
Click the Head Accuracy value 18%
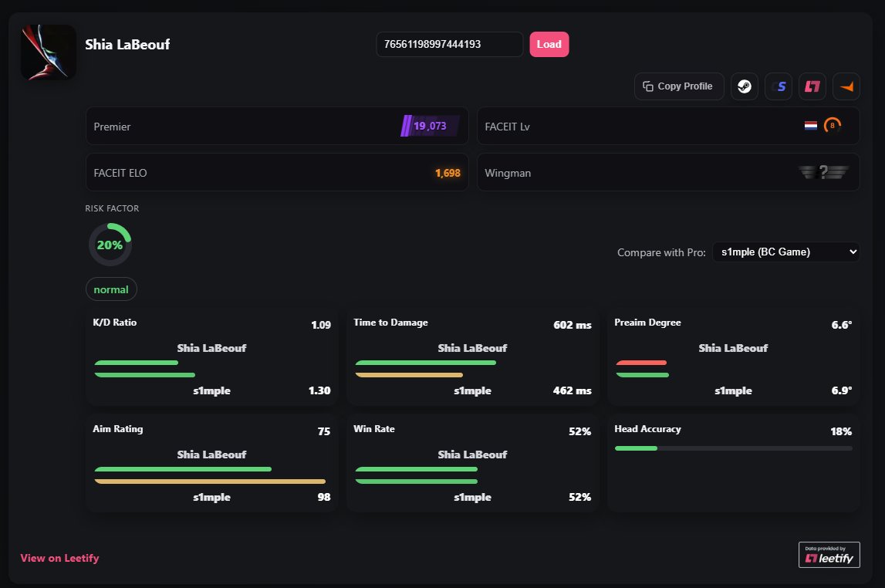tap(841, 431)
